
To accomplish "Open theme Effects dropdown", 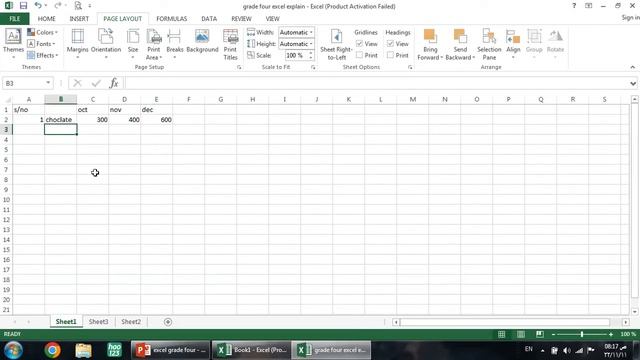I will click(43, 55).
